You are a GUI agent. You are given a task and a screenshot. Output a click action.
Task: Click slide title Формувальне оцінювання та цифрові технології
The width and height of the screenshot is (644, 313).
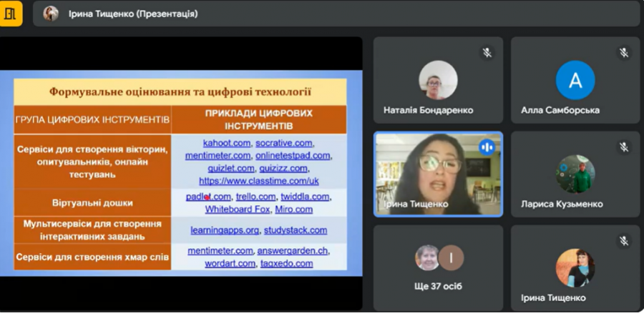point(180,92)
